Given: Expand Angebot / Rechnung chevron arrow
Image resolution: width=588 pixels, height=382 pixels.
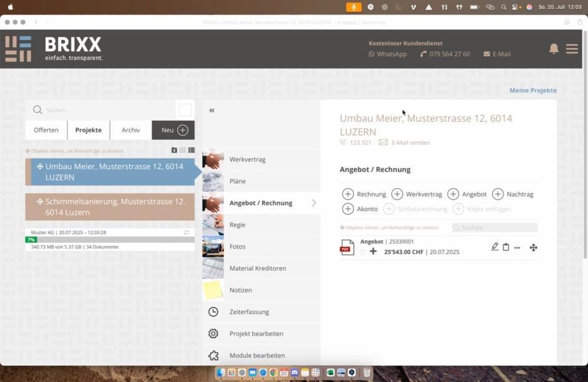Looking at the screenshot, I should click(314, 203).
